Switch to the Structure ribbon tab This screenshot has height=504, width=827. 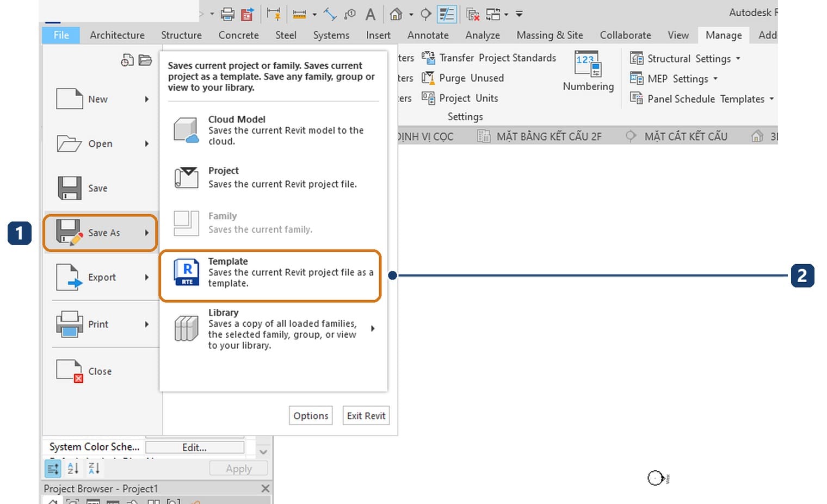pos(181,35)
